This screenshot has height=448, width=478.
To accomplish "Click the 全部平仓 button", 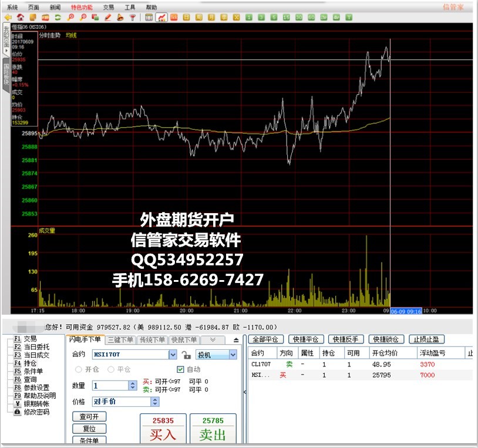I will [x=265, y=339].
